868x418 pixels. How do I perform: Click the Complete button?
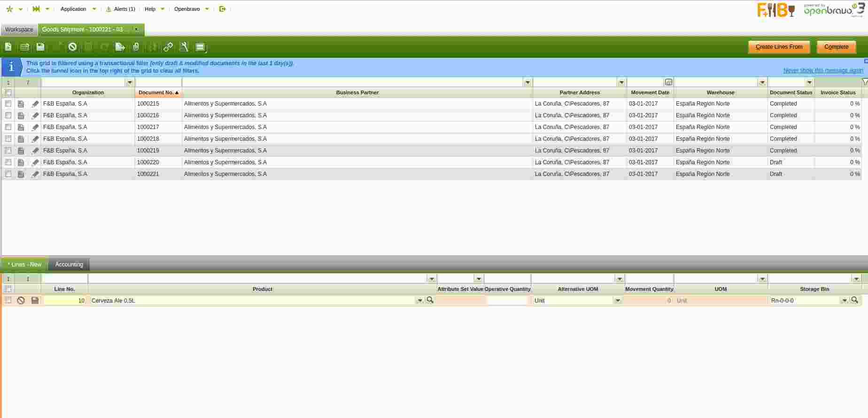pyautogui.click(x=836, y=47)
